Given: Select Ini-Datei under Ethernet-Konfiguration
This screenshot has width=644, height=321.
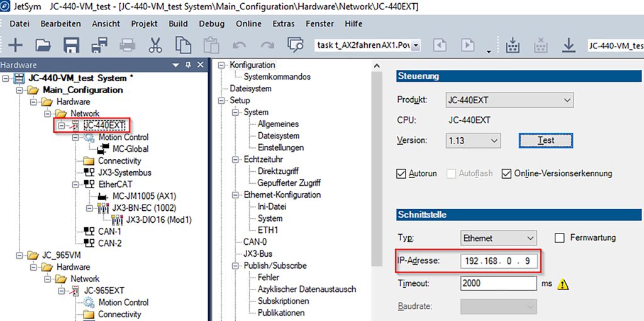Looking at the screenshot, I should [x=272, y=206].
